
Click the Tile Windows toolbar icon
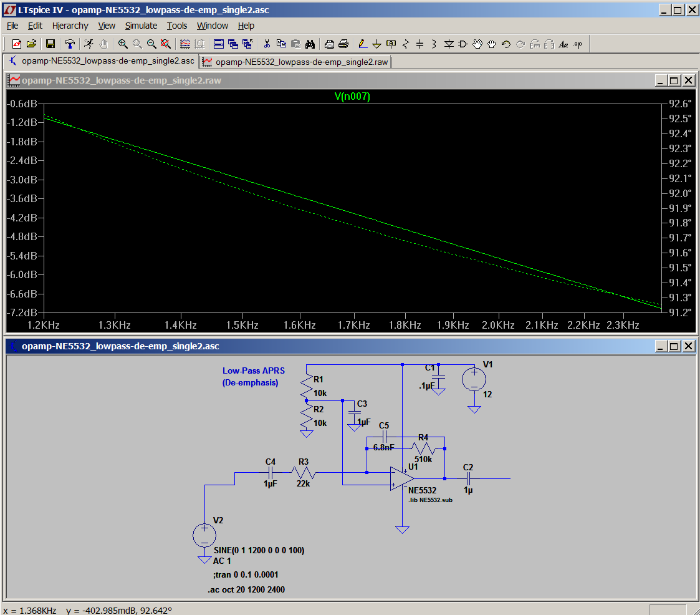(219, 44)
